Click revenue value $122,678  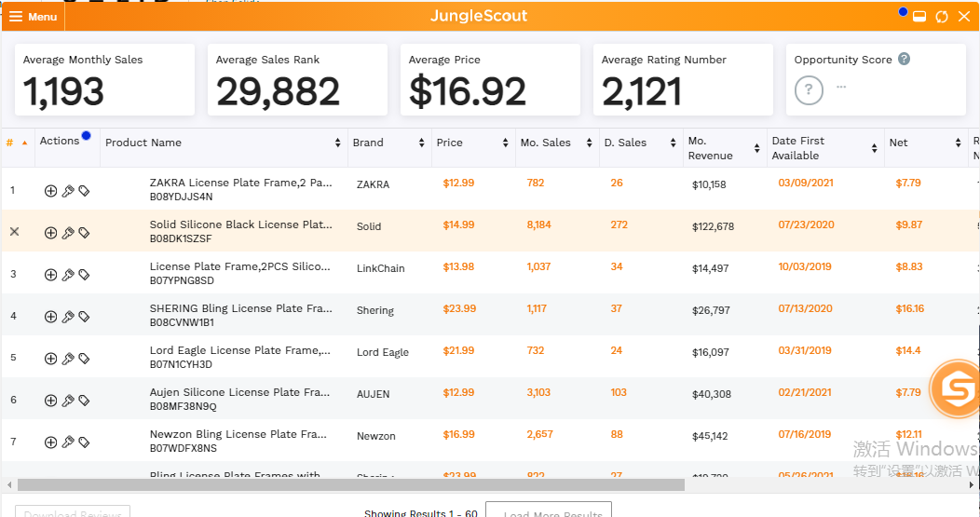click(714, 226)
